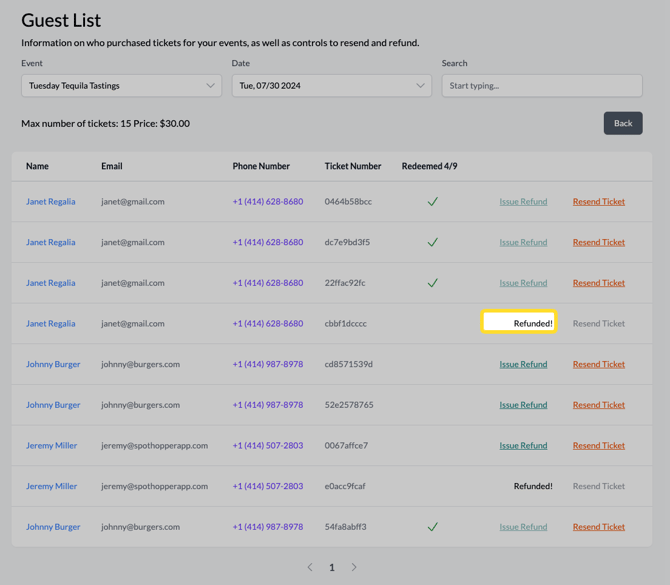This screenshot has height=585, width=670.
Task: Click redeemed checkmark for ticket dc7e9bd3f5
Action: [432, 242]
